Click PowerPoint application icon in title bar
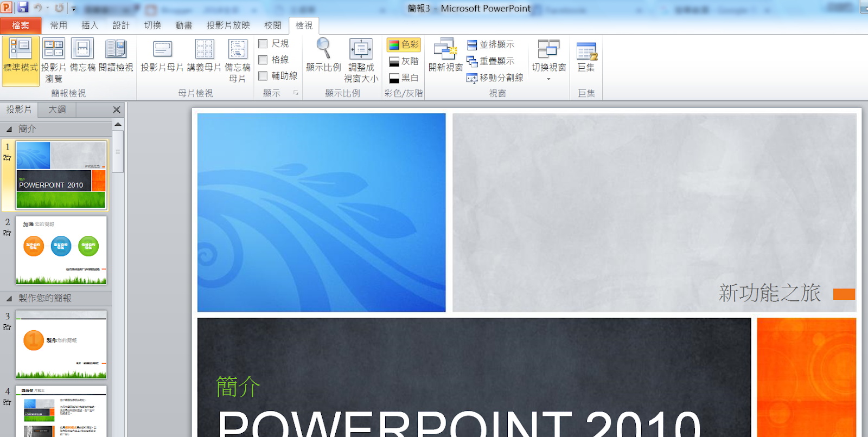Screen dimensions: 868x437 point(7,8)
